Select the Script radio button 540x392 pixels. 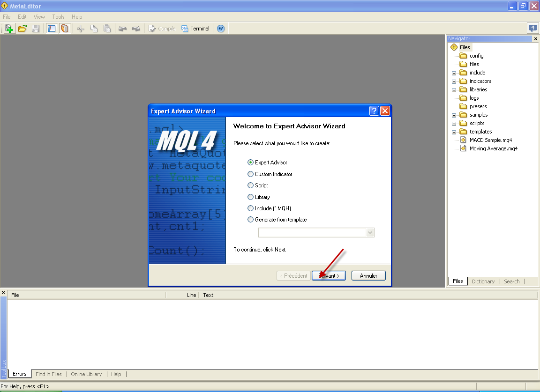point(250,185)
